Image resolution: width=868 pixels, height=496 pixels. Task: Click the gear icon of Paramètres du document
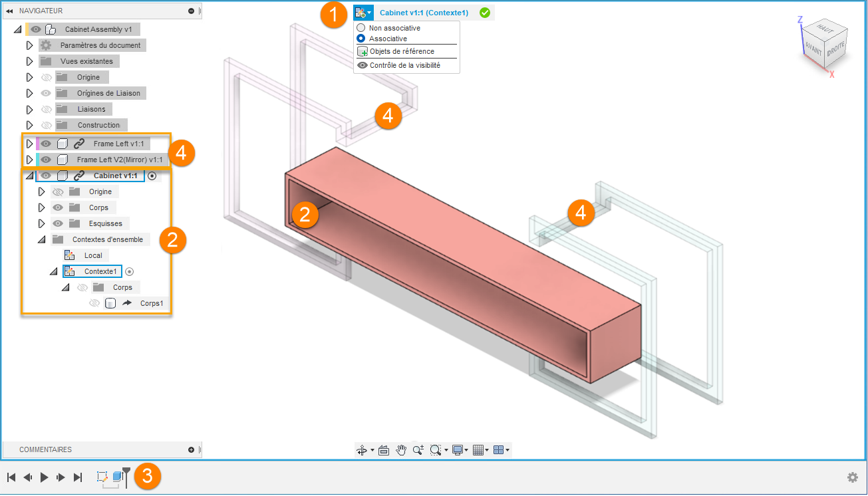[x=46, y=45]
